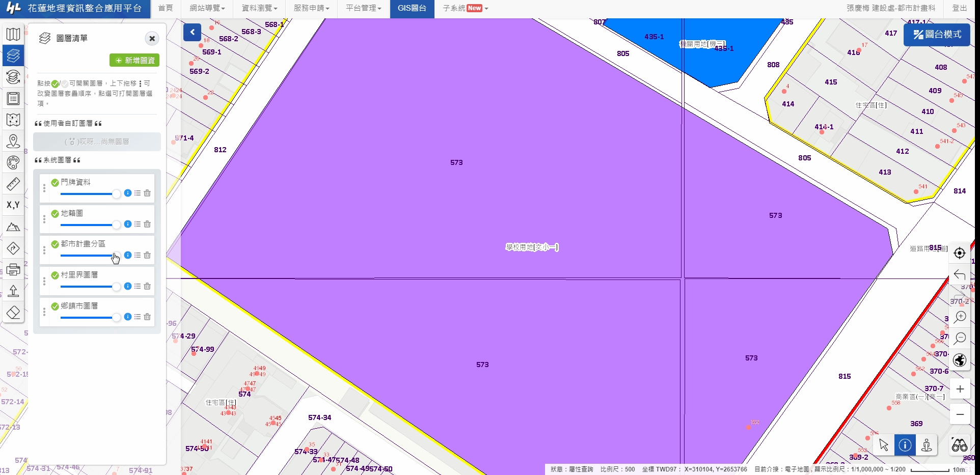Disable the 鄉鎮市圖層 layer checkmark

point(55,306)
